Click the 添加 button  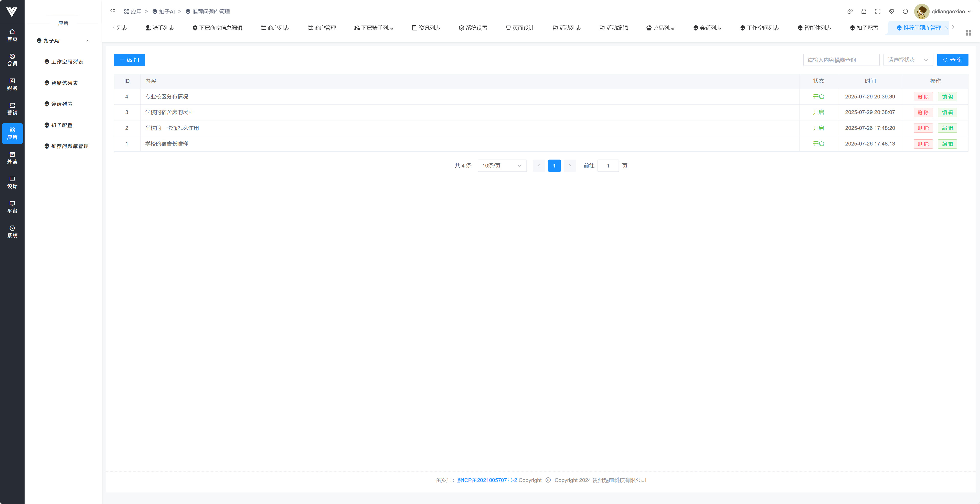tap(129, 60)
